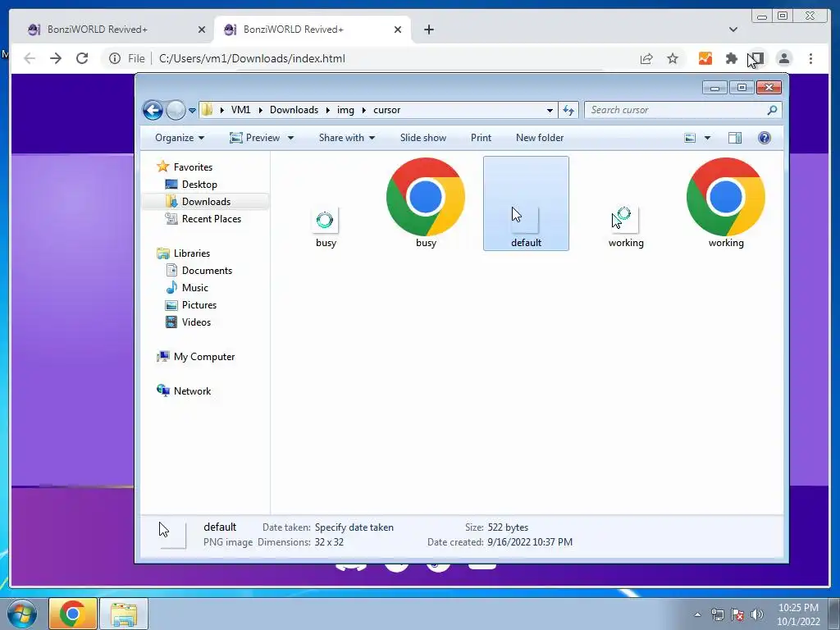Click the search magnifier icon
The width and height of the screenshot is (840, 630).
[x=772, y=110]
